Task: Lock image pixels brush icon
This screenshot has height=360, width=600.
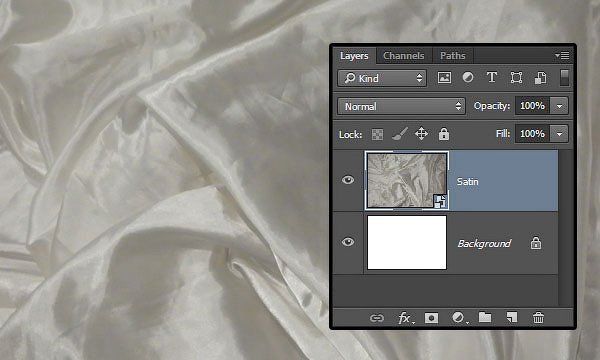Action: coord(400,134)
